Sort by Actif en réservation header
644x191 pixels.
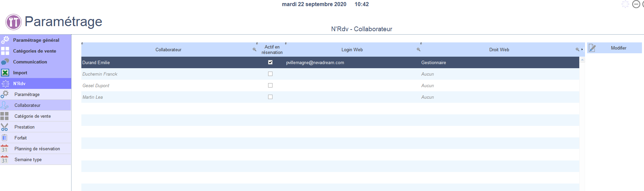tap(272, 50)
